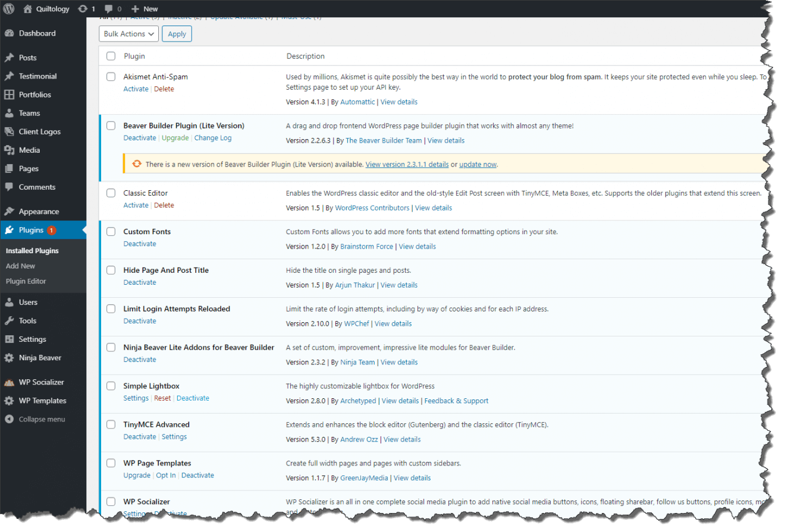Activate the Akismet Anti-Spam plugin
The height and width of the screenshot is (532, 785).
[136, 89]
